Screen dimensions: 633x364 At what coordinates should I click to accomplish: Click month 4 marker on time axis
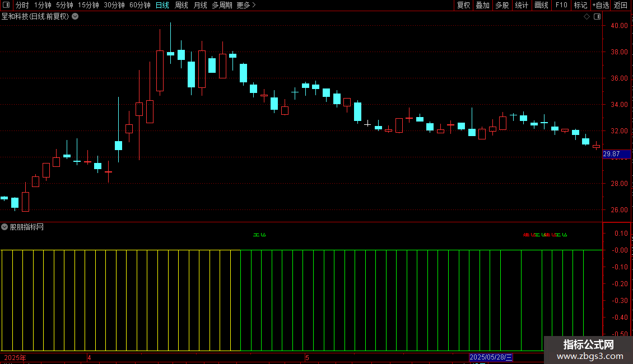click(89, 357)
